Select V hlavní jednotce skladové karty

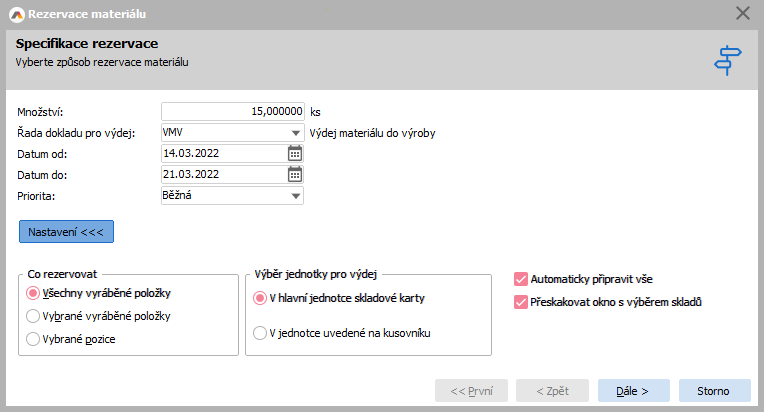click(260, 297)
